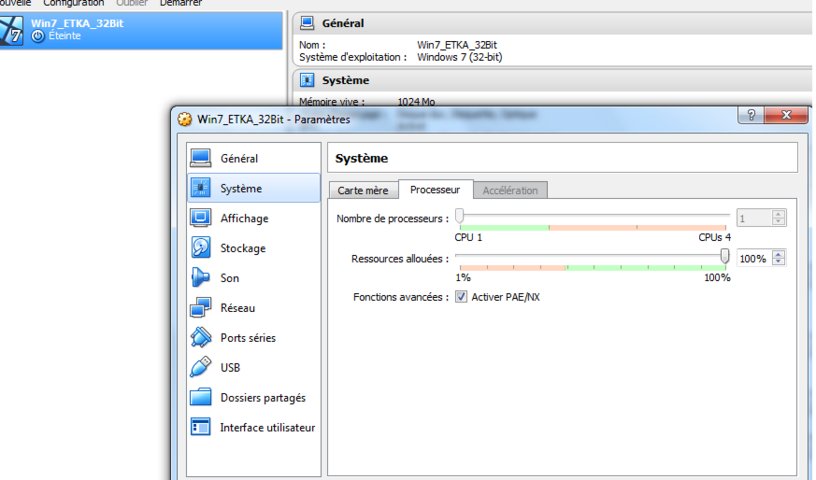The image size is (816, 480).
Task: Open USB plug icon
Action: click(x=201, y=367)
